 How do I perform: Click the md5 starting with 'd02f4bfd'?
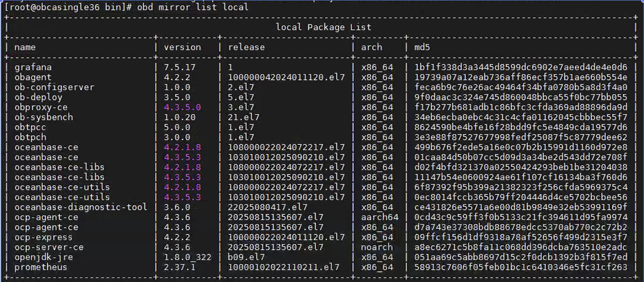tap(521, 167)
